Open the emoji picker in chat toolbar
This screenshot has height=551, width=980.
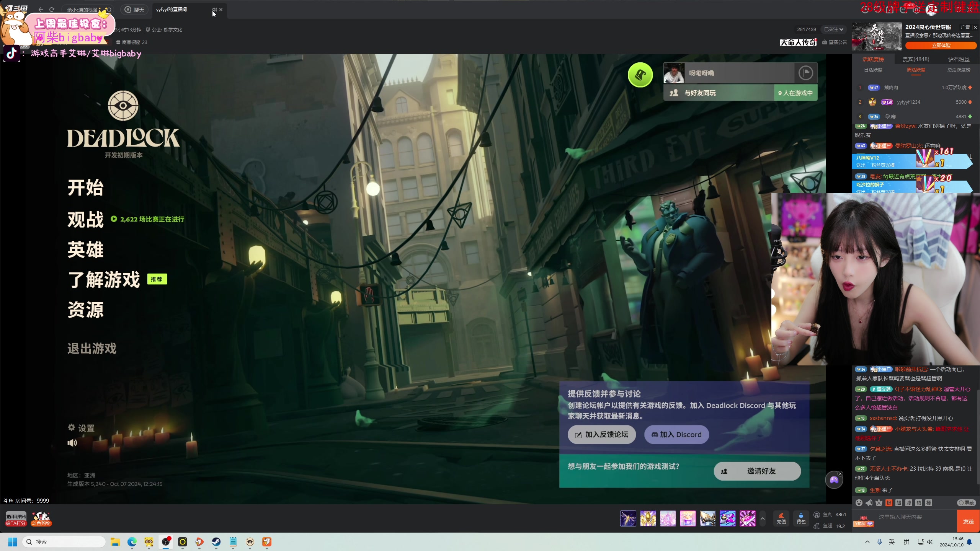[859, 503]
